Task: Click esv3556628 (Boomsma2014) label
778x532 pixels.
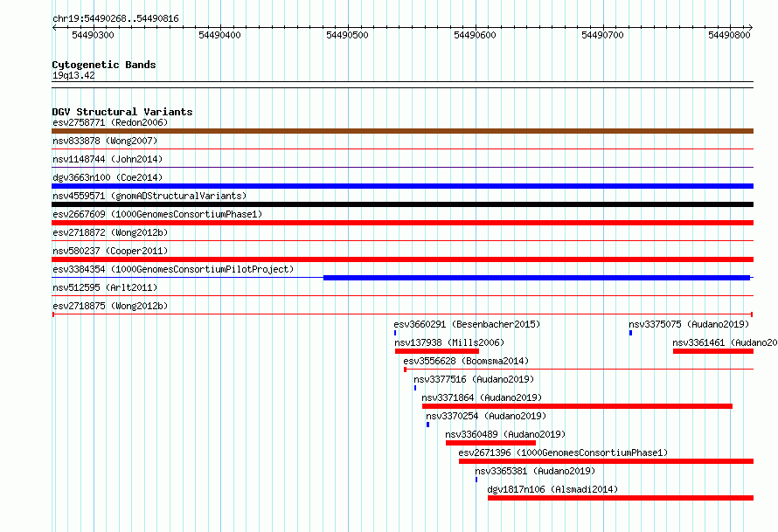Action: [x=466, y=361]
